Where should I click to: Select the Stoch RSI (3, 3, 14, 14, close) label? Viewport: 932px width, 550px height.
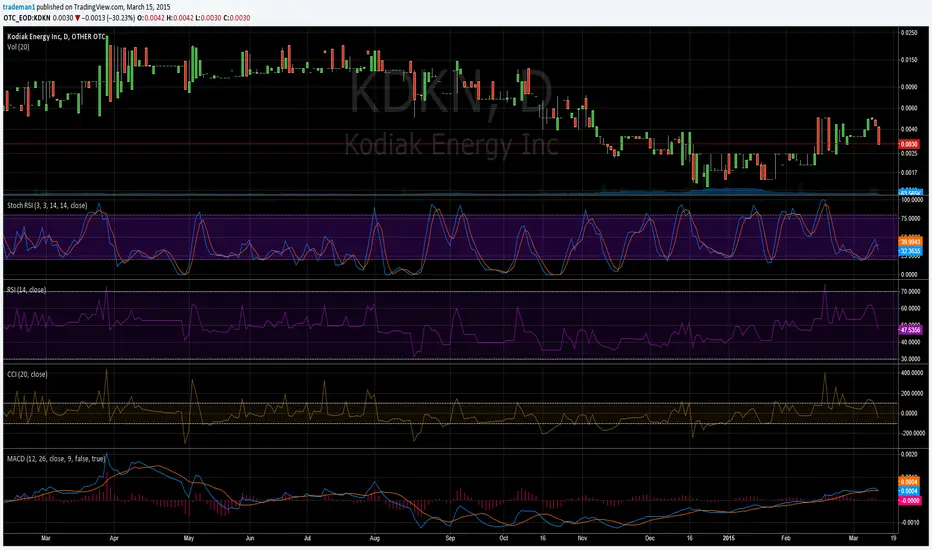[x=47, y=205]
